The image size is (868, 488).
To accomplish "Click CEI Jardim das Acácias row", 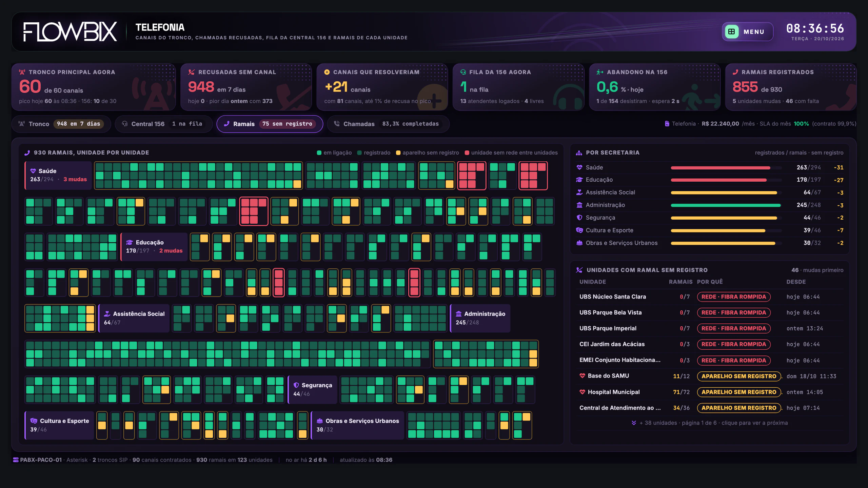I will point(709,344).
